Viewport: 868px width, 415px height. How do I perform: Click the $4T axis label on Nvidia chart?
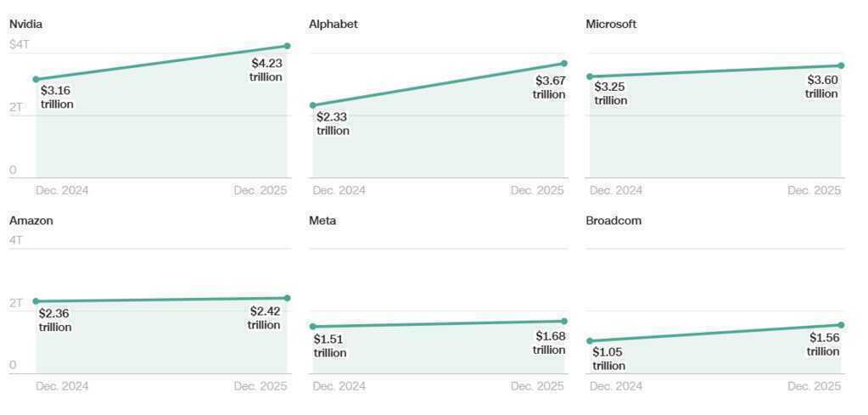click(20, 44)
